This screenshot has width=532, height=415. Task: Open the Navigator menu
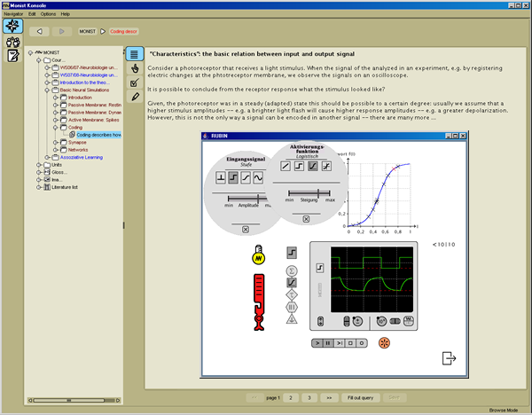13,14
